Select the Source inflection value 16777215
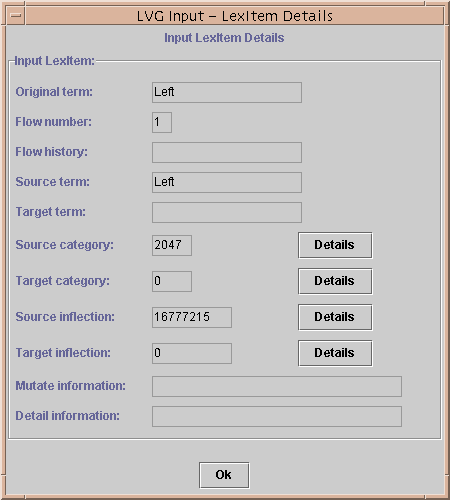Screen dimensions: 450x500 (x=192, y=317)
